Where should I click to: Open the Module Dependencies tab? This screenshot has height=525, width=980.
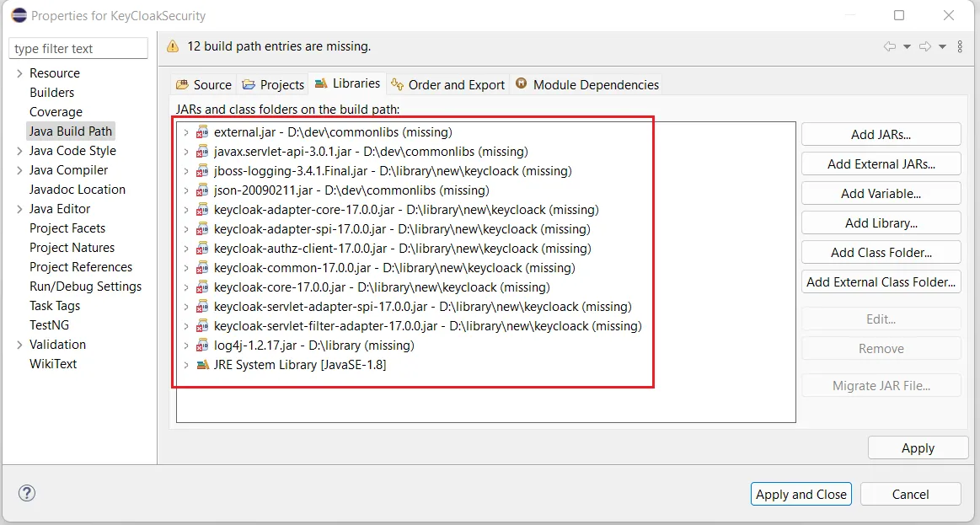pyautogui.click(x=586, y=84)
